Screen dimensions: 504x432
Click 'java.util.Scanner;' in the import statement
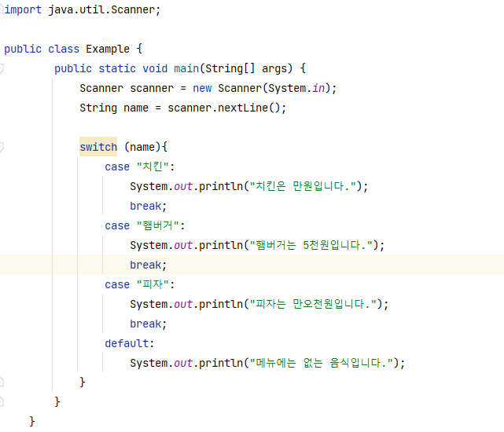(104, 9)
